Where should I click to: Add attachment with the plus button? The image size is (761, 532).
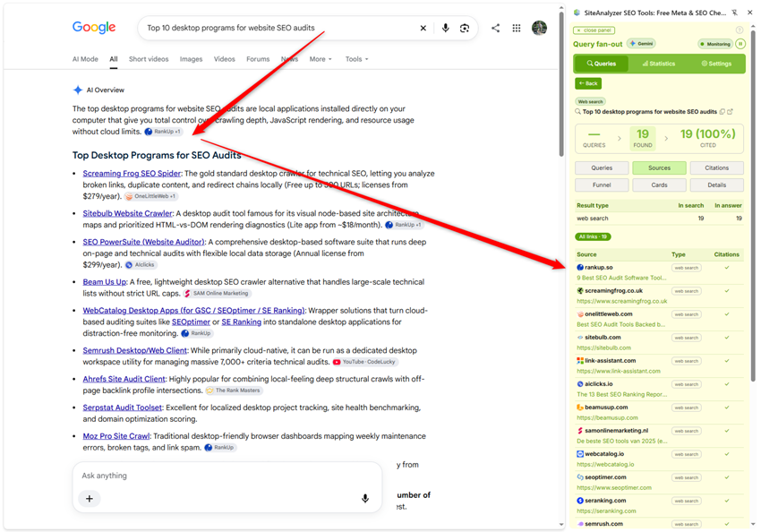tap(90, 499)
